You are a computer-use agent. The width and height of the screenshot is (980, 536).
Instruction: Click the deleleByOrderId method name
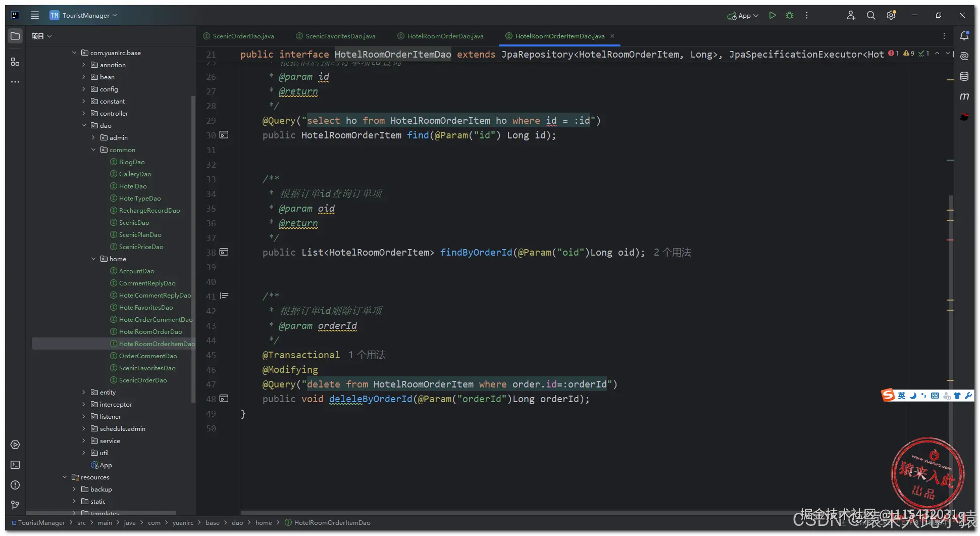[371, 399]
